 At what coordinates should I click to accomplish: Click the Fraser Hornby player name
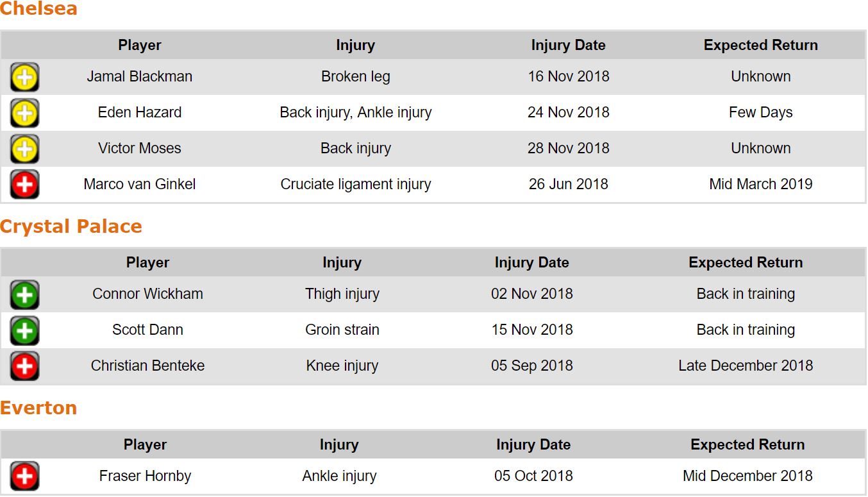tap(145, 476)
